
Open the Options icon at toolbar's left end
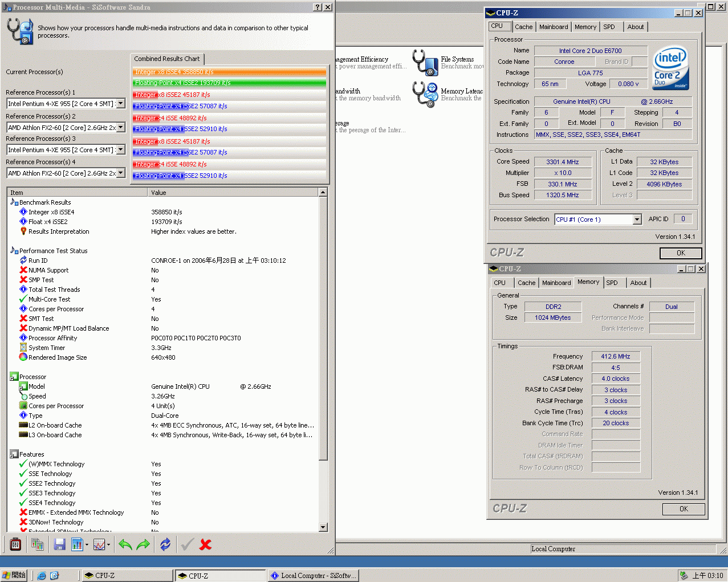15,544
